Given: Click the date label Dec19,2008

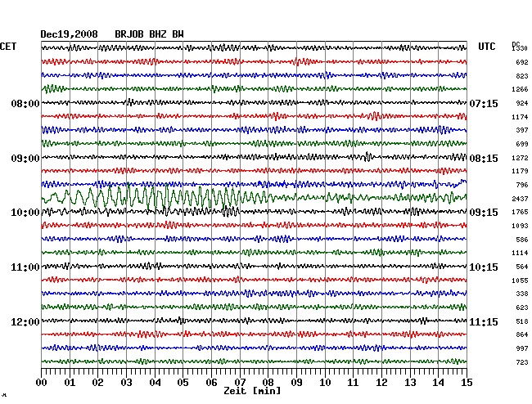Looking at the screenshot, I should 70,34.
